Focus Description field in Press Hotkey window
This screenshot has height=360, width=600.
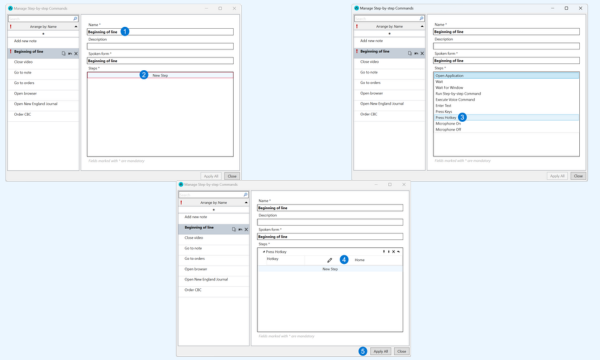click(330, 222)
